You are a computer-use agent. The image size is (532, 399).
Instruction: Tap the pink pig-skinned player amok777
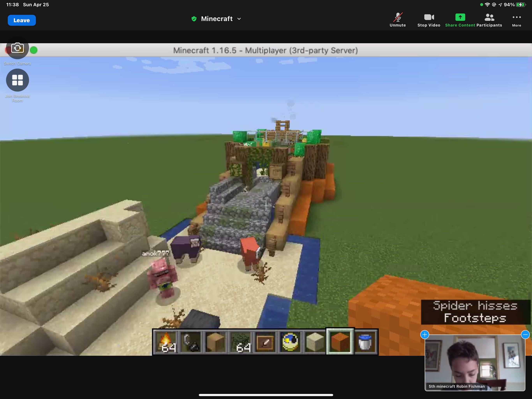coord(163,279)
